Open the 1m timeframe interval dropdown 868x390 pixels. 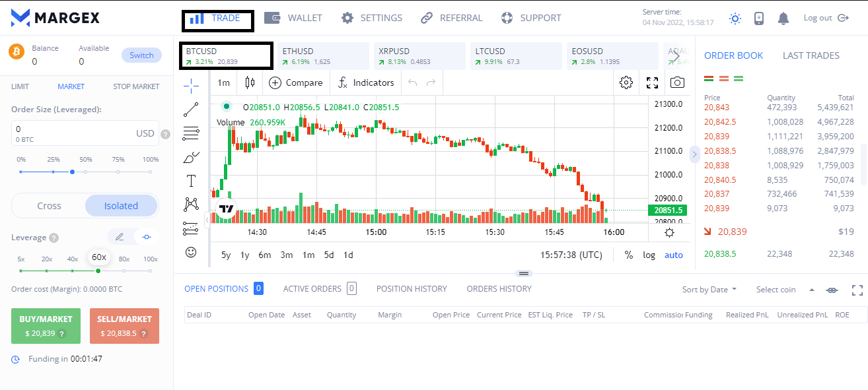pyautogui.click(x=224, y=82)
